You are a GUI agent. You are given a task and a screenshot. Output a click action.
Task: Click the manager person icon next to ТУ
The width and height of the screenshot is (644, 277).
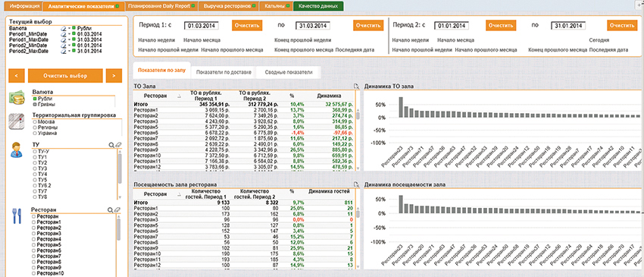pos(17,150)
